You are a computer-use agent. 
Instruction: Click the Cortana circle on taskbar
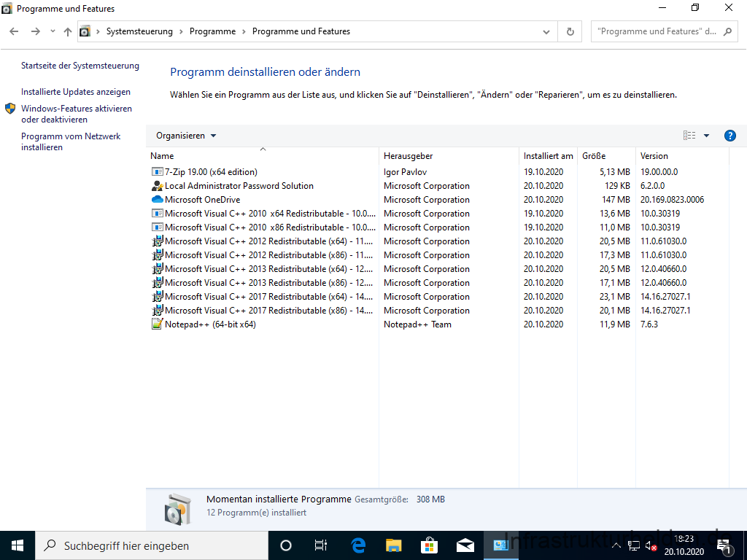click(286, 545)
